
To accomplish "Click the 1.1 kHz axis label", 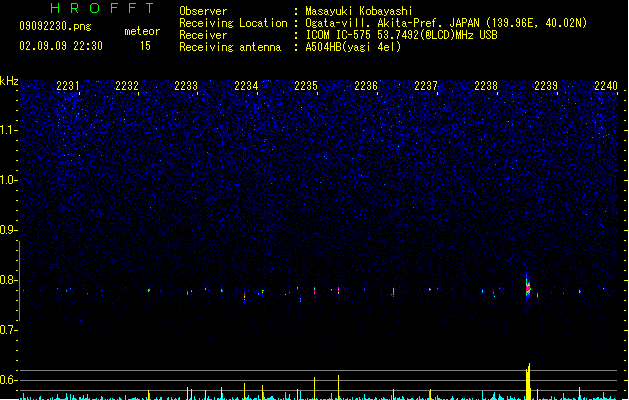I will pos(9,130).
